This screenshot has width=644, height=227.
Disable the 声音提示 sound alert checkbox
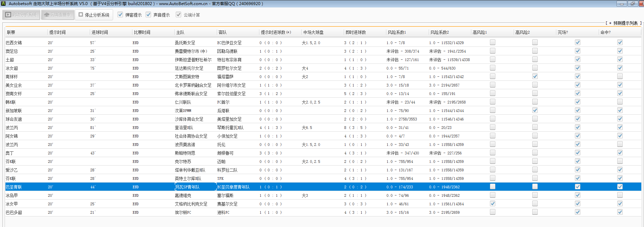click(x=148, y=15)
